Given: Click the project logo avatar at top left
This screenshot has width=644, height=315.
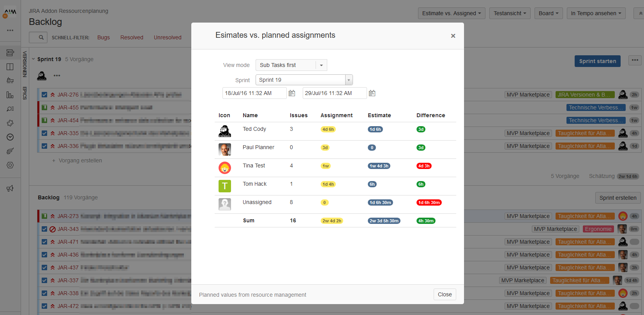Looking at the screenshot, I should click(10, 13).
